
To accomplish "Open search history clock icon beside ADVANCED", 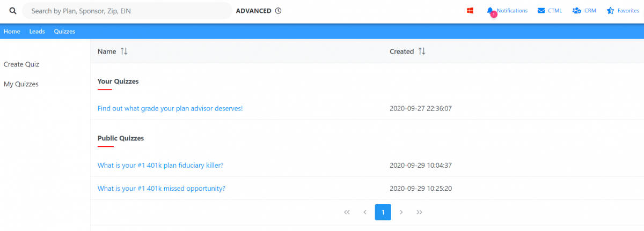I will coord(278,11).
